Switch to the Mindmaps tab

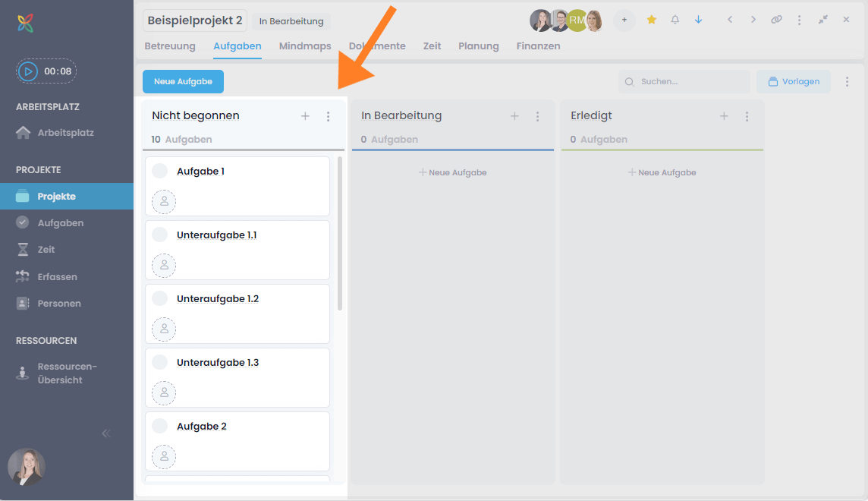point(304,46)
